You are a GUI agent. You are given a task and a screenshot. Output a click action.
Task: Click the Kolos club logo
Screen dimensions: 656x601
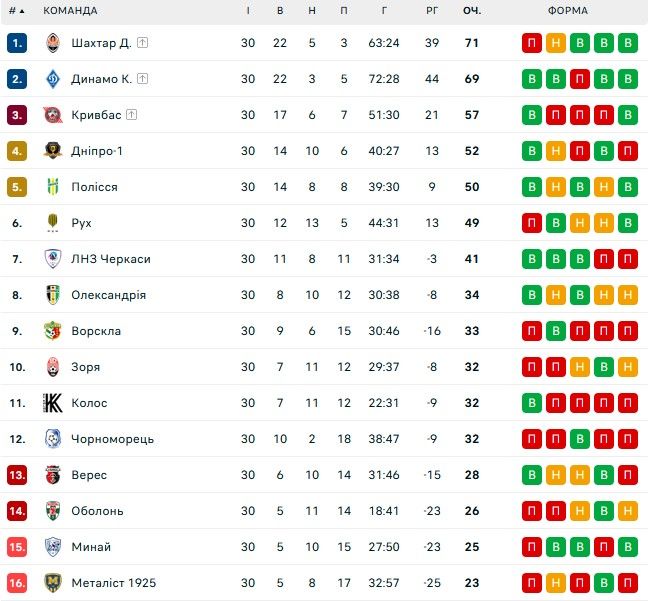[53, 403]
